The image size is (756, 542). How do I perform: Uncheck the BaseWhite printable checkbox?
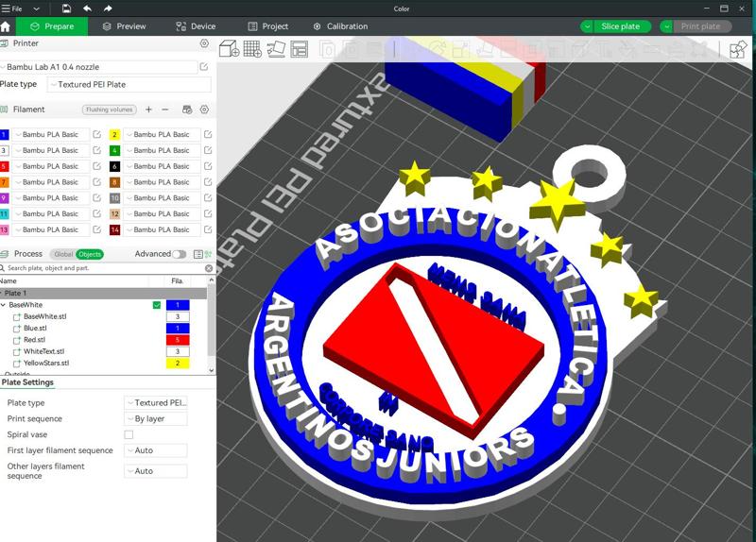(x=157, y=305)
